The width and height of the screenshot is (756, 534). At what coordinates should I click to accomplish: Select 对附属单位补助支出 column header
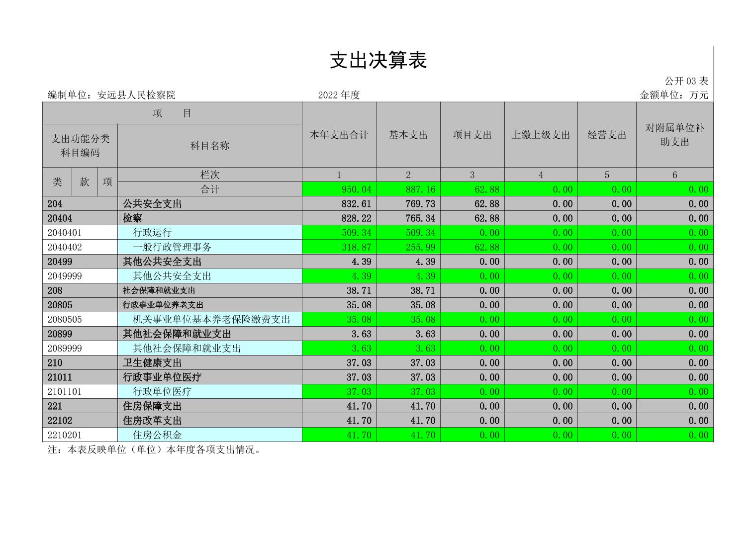(x=675, y=135)
